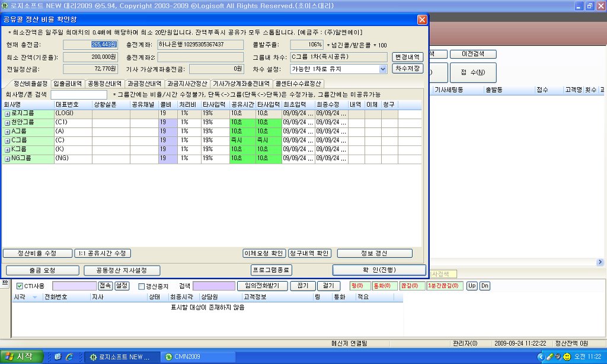Click the CTI phone number input field
Image resolution: width=607 pixels, height=364 pixels.
pyautogui.click(x=74, y=286)
